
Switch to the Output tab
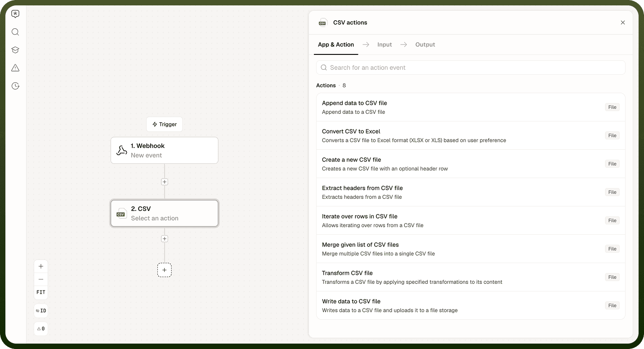coord(425,45)
